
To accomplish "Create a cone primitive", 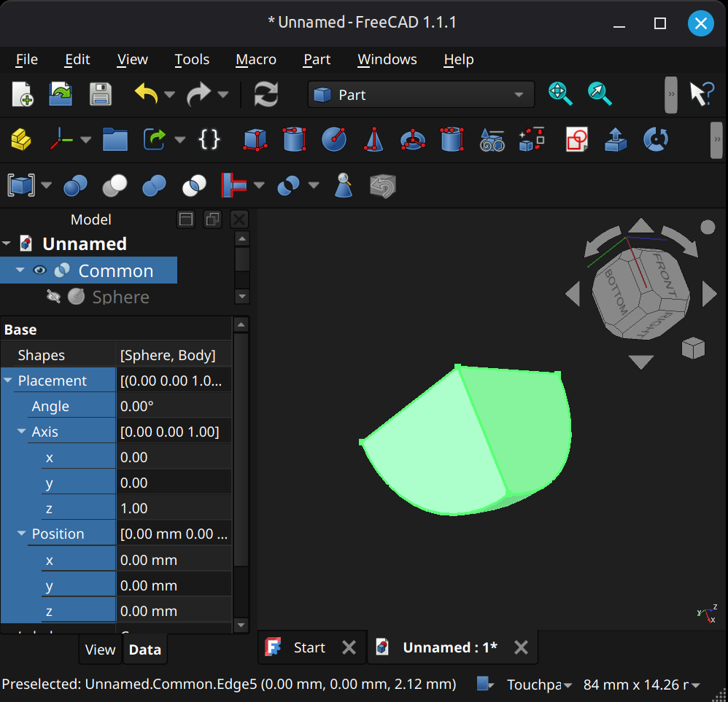I will pyautogui.click(x=373, y=139).
